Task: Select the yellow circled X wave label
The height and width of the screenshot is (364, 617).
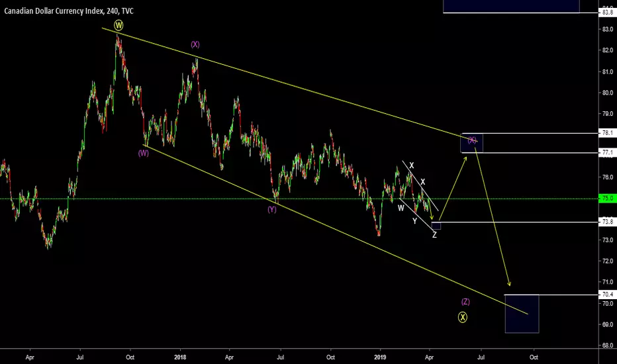Action: click(x=463, y=317)
